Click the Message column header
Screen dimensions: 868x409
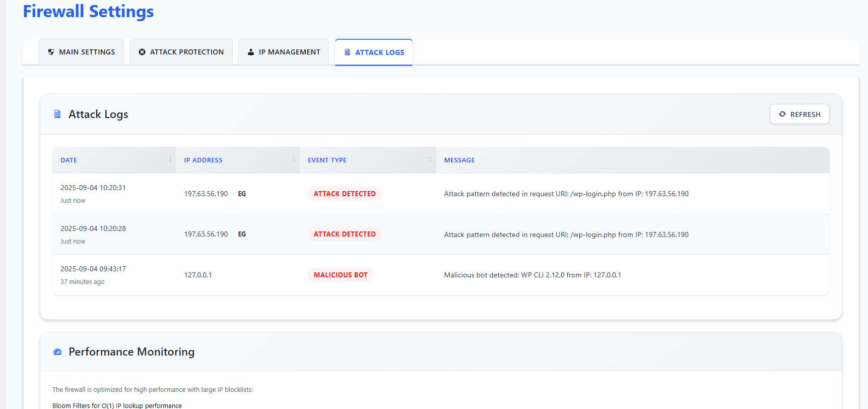tap(633, 160)
